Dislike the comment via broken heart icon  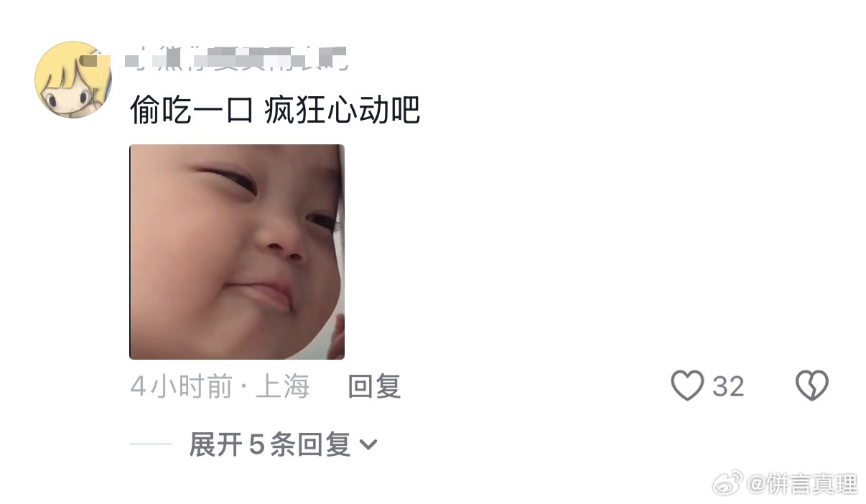[x=812, y=386]
